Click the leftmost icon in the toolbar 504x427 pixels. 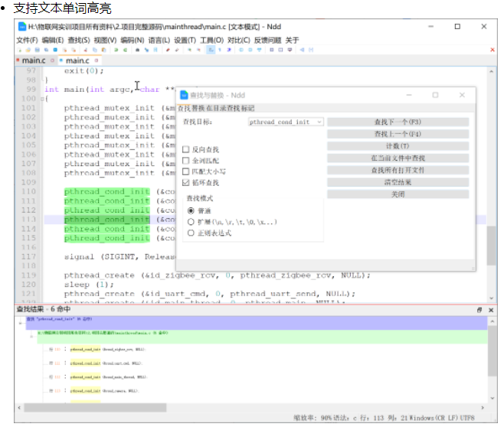(x=20, y=50)
